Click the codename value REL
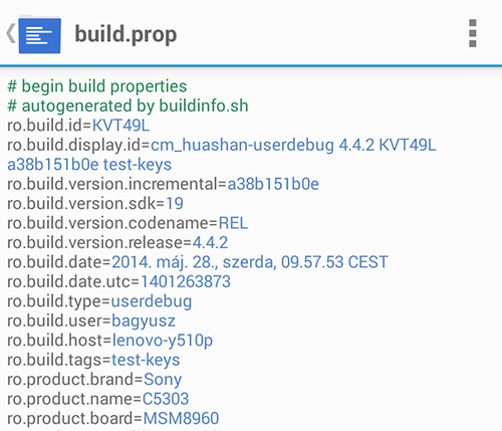 (x=233, y=223)
